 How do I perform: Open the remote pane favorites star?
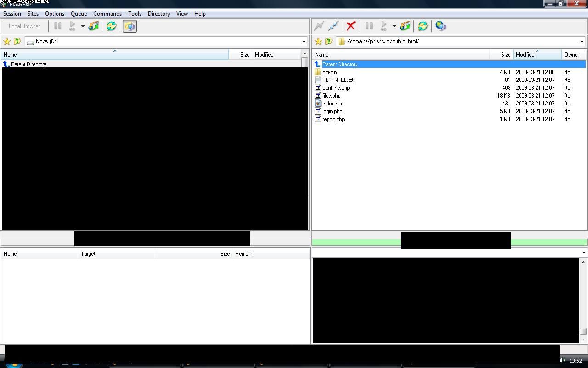click(x=318, y=41)
